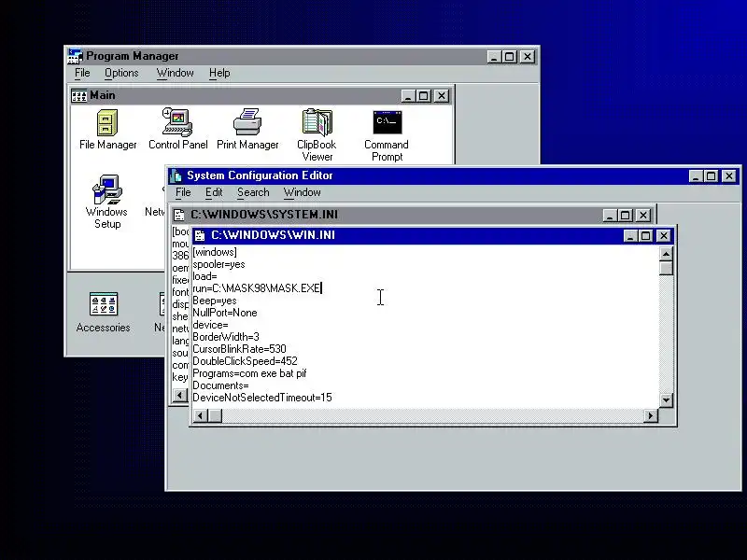Click Program Manager title bar system icon
747x560 pixels.
coord(75,56)
